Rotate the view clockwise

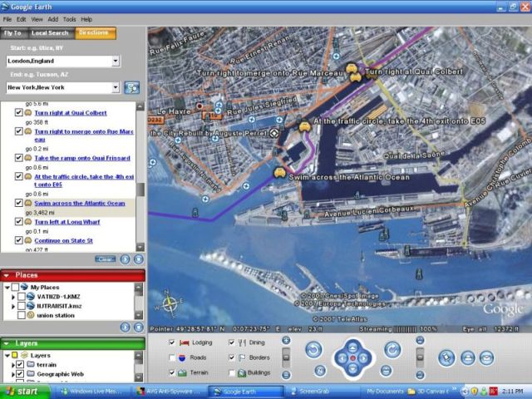[x=392, y=350]
